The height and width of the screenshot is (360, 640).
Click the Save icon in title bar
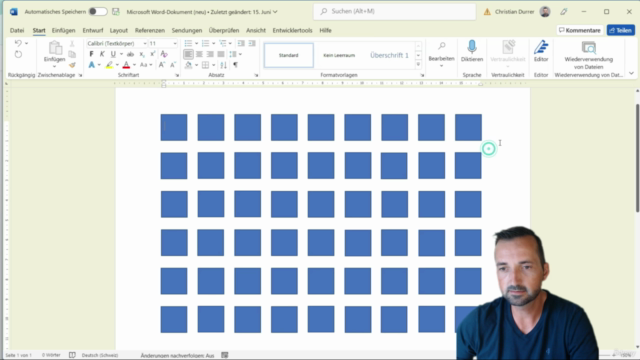pos(116,11)
